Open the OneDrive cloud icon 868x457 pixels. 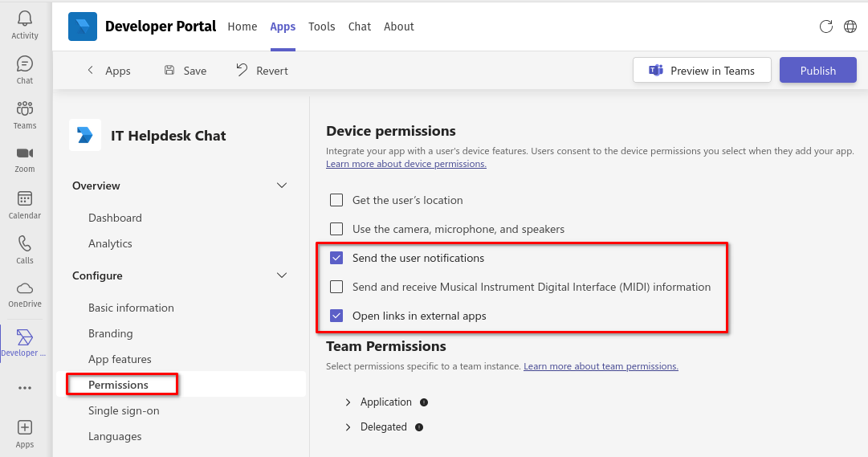pos(25,289)
